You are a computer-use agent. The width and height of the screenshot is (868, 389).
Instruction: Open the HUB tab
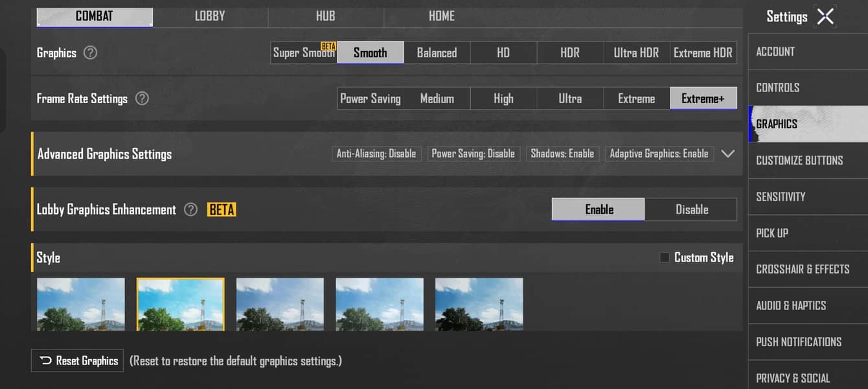(x=325, y=16)
